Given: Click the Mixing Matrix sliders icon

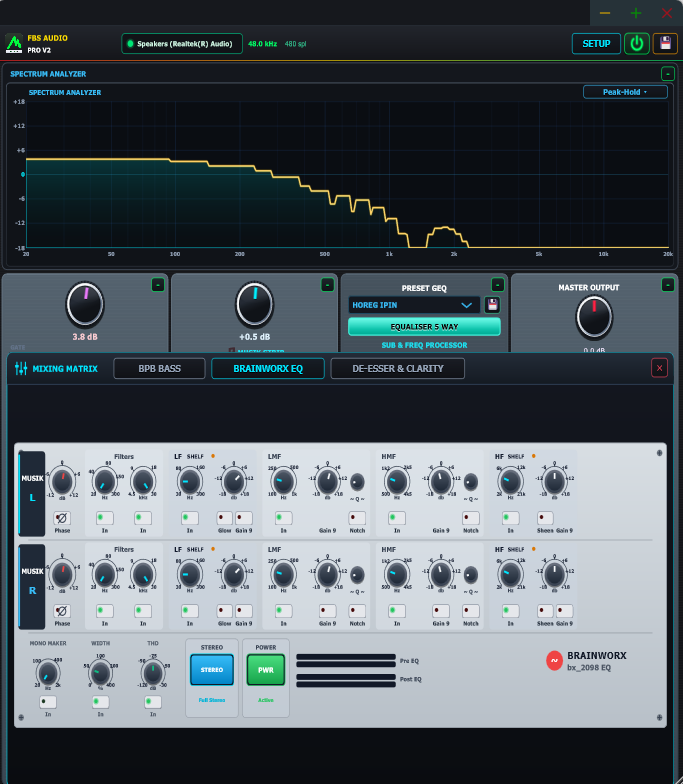Looking at the screenshot, I should pos(21,368).
